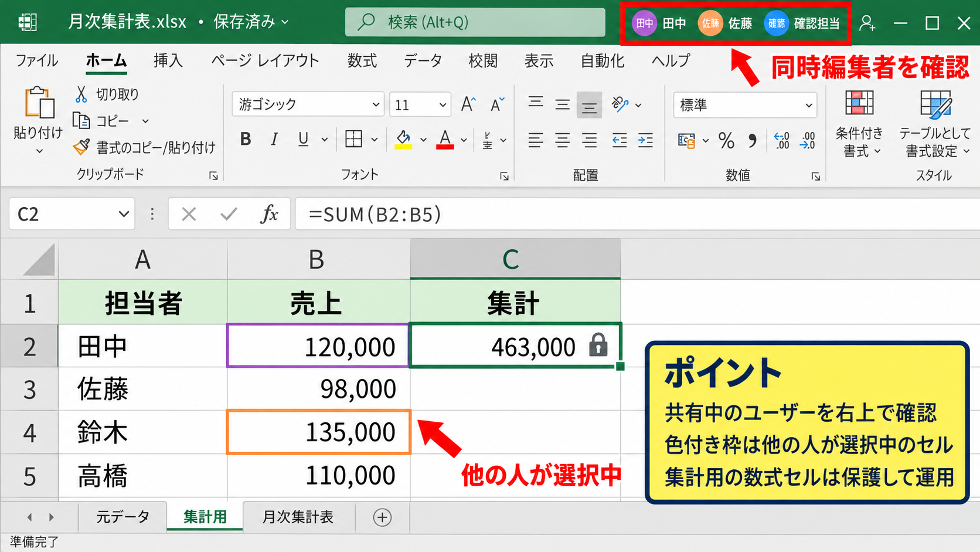Screen dimensions: 980x552
Task: Click the Cut scissors icon
Action: coord(81,94)
